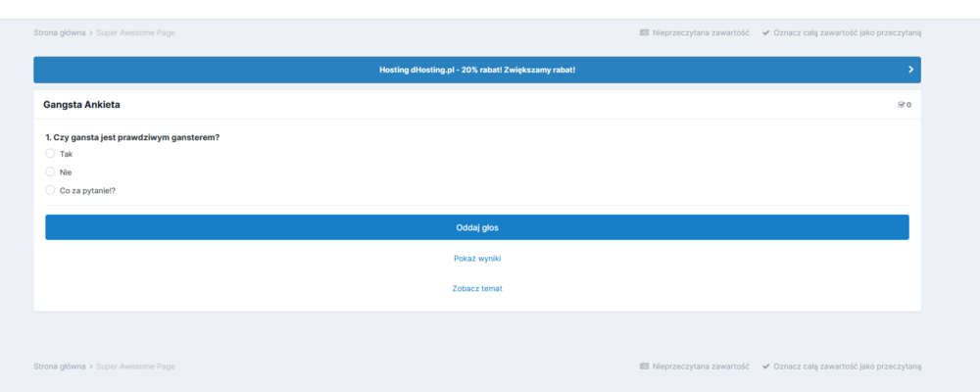Click the checkmark icon before top Oznacz całą zawartość
This screenshot has width=980, height=392.
tap(766, 32)
